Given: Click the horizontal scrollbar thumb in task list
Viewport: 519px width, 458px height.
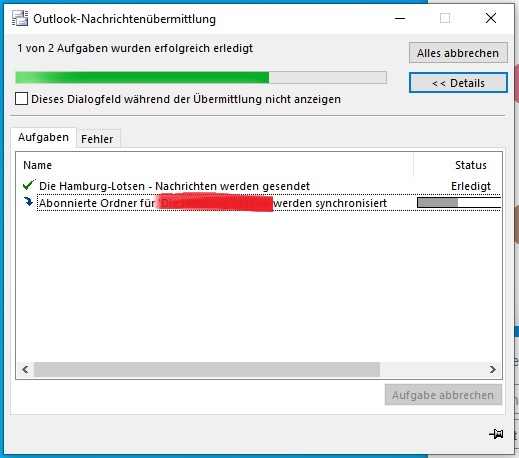Looking at the screenshot, I should [x=207, y=369].
